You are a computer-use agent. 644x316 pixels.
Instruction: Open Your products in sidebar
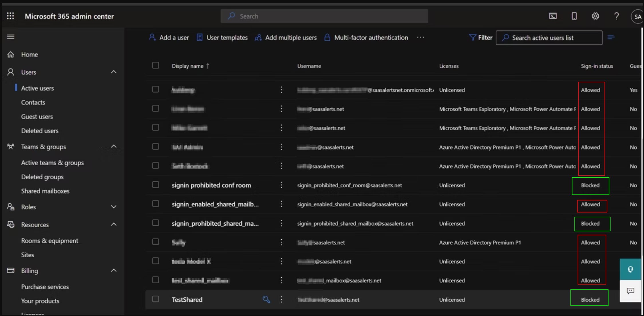[40, 301]
